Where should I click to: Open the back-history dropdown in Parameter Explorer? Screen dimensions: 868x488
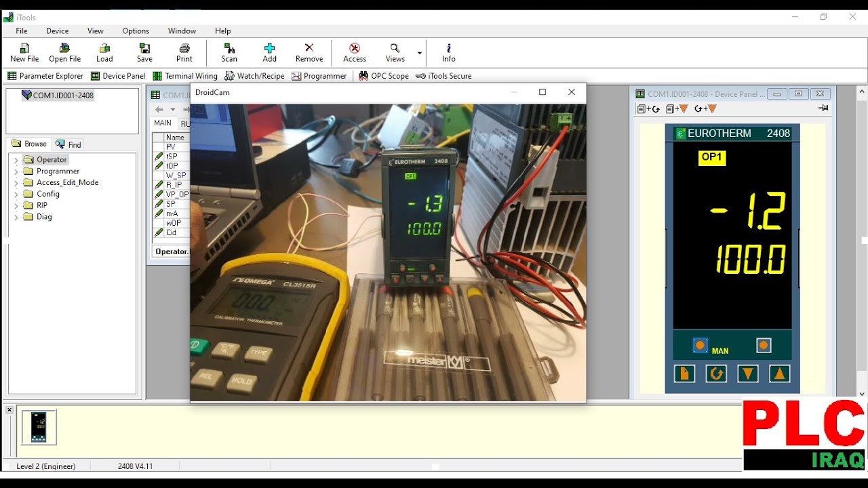tap(173, 110)
